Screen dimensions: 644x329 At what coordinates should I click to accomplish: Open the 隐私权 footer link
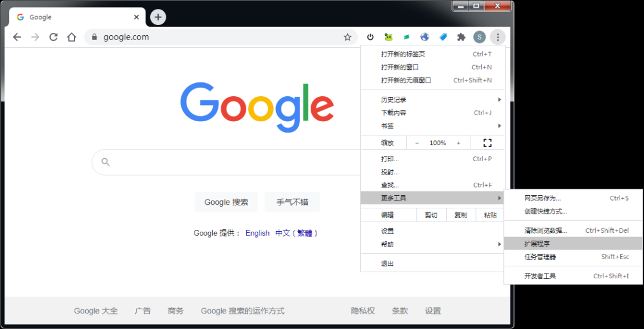363,311
